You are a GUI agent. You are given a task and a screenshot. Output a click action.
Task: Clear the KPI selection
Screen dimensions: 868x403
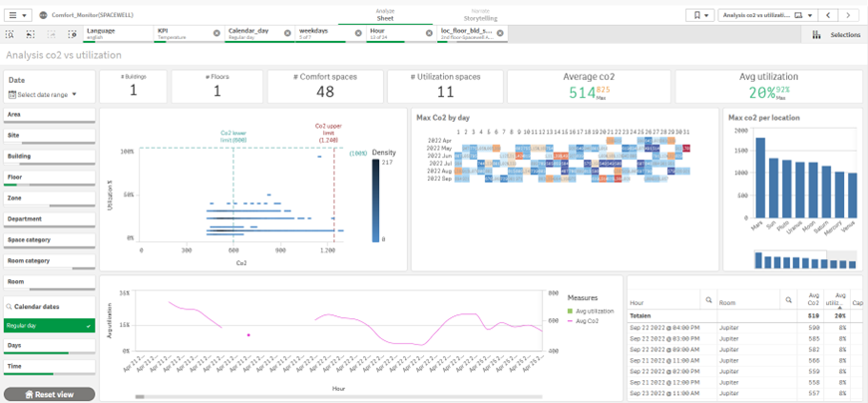[217, 33]
